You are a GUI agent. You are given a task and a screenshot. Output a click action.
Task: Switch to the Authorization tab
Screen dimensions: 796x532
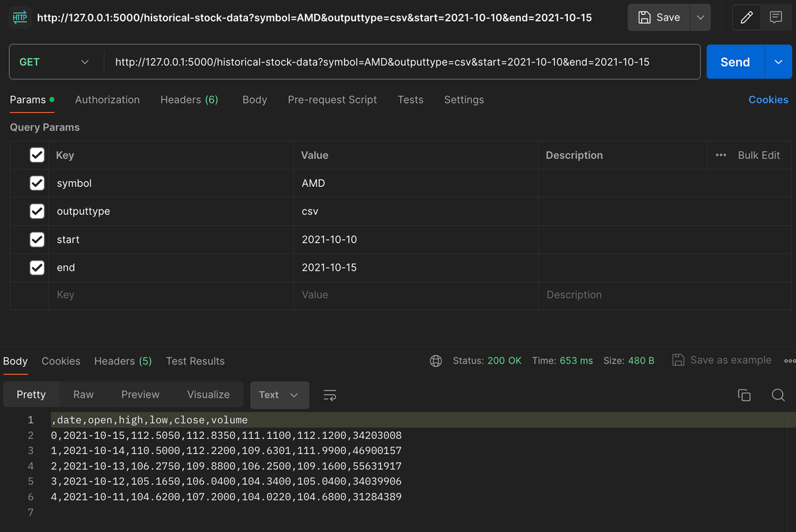pos(107,100)
